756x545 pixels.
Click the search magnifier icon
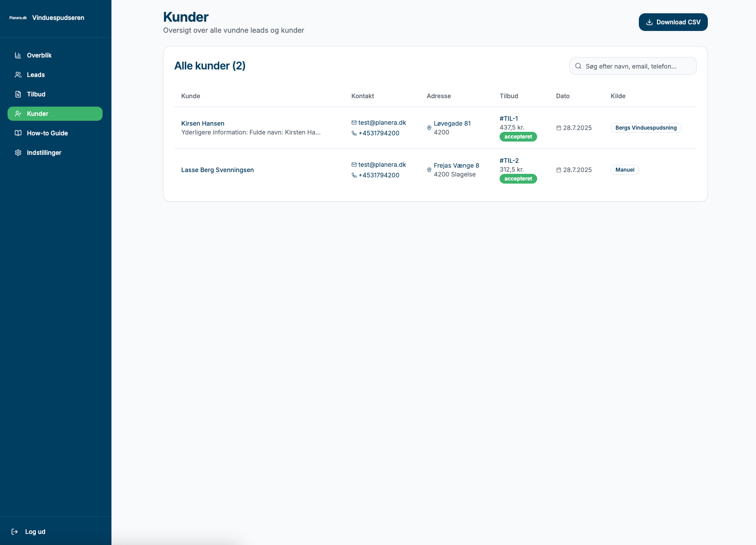click(578, 66)
